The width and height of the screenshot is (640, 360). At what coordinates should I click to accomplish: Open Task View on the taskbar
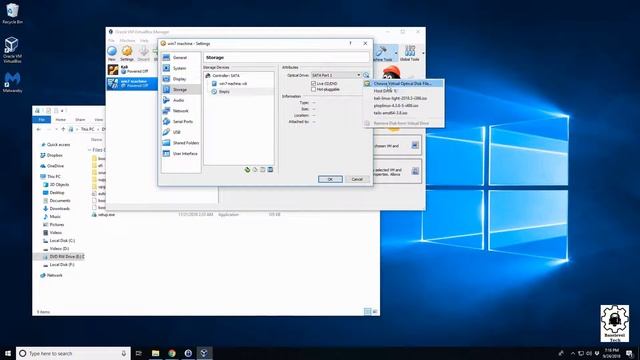coord(139,353)
